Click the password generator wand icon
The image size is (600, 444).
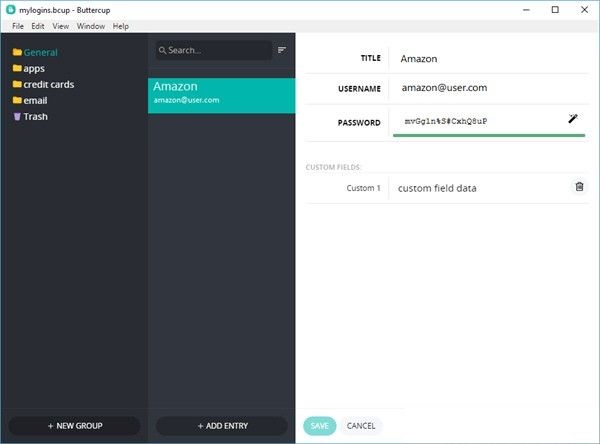(574, 119)
